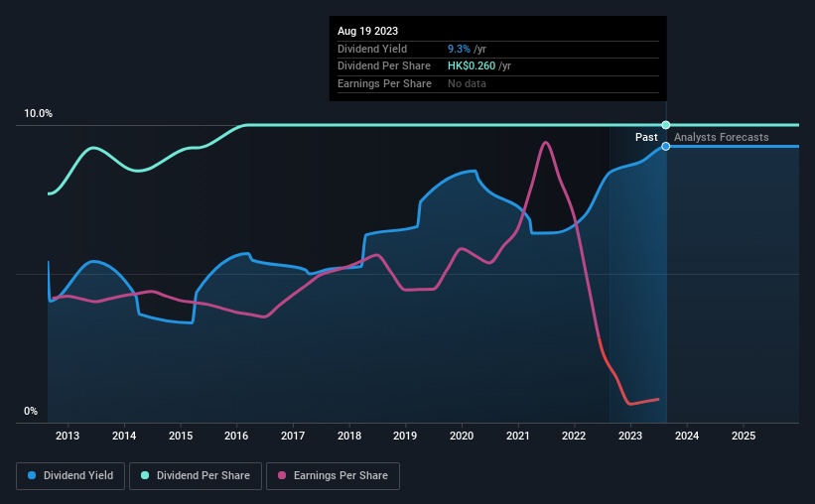Screen dimensions: 815x504
Task: Click the tooltip Dividend Yield row label
Action: coord(372,49)
